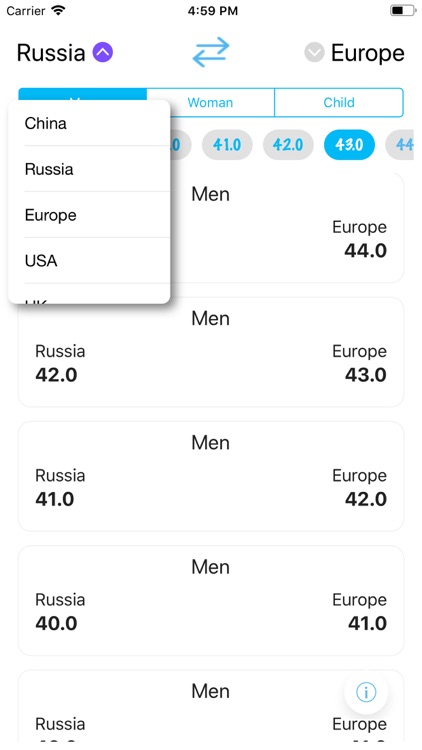The width and height of the screenshot is (422, 750).
Task: Switch to the Child segment
Action: click(339, 102)
